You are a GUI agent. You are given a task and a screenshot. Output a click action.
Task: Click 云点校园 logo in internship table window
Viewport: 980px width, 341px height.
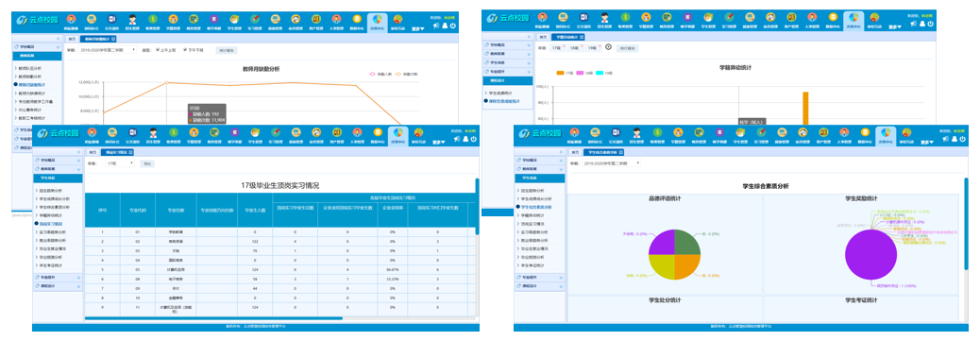pyautogui.click(x=59, y=133)
